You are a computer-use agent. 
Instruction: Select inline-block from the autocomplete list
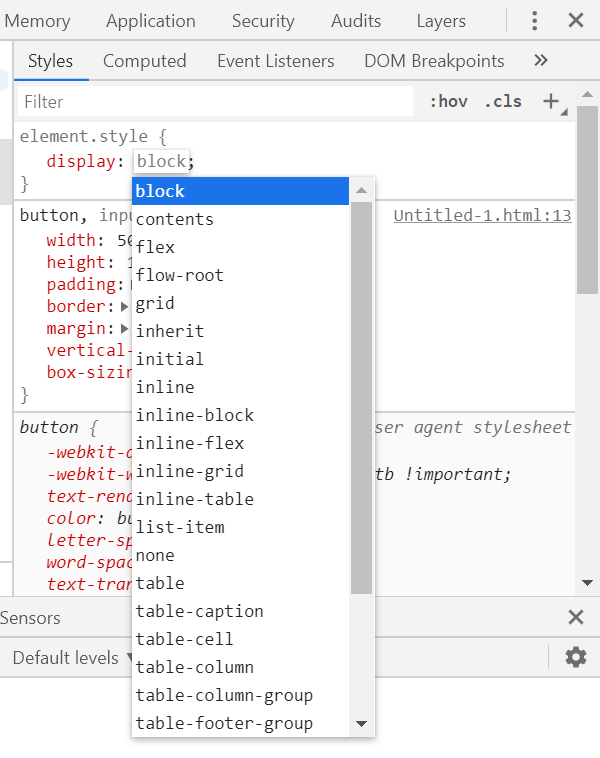(195, 415)
